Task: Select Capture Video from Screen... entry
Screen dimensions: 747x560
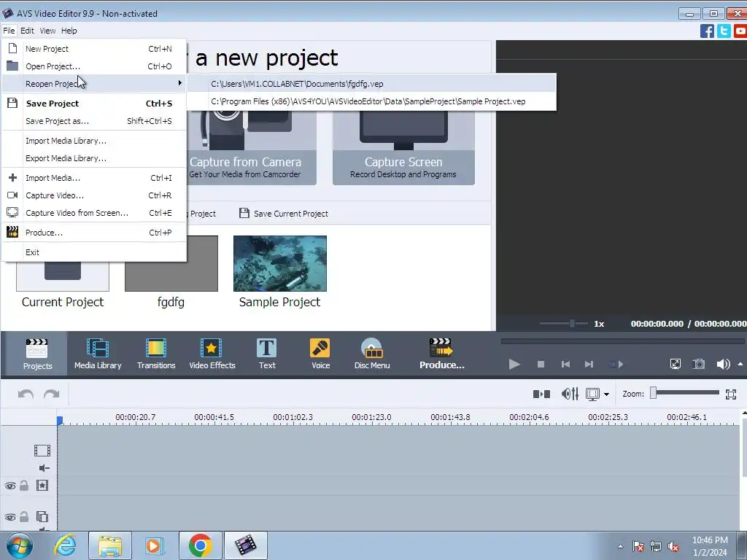Action: 94,213
